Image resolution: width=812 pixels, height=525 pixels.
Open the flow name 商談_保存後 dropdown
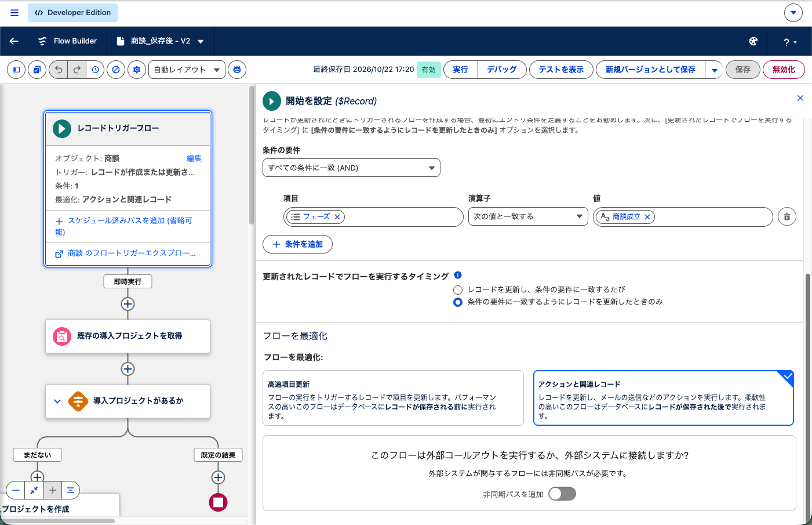tap(201, 41)
